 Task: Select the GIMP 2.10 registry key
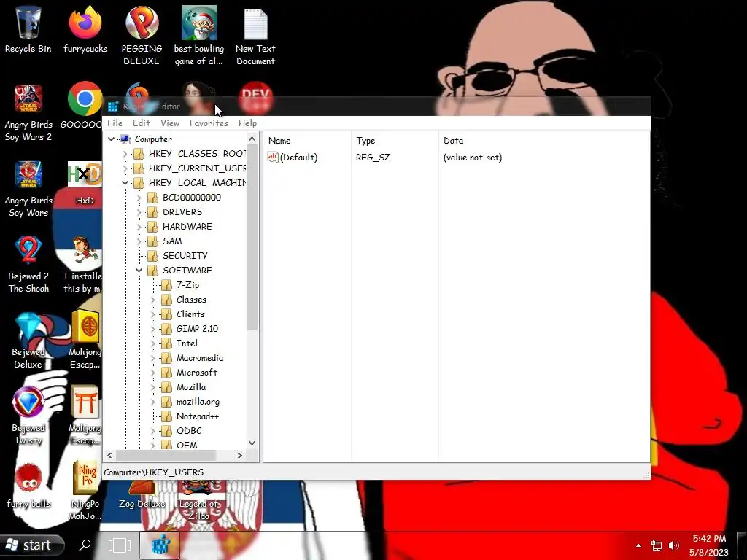(x=197, y=329)
